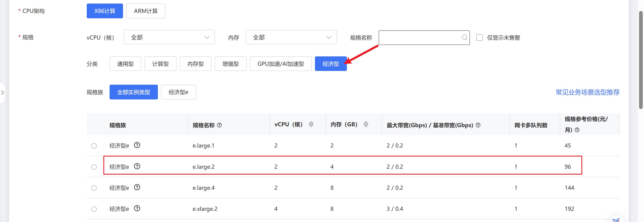Select the e.large.2 radio button
The height and width of the screenshot is (222, 644).
tap(94, 167)
